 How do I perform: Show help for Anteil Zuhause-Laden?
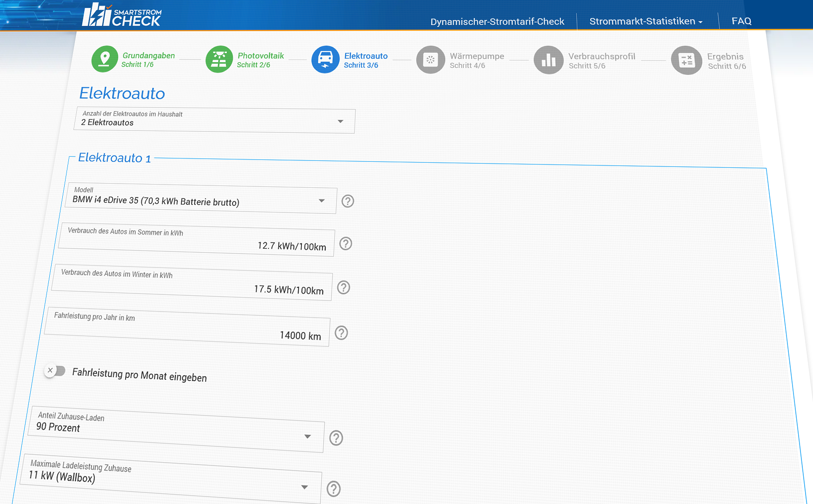tap(336, 438)
